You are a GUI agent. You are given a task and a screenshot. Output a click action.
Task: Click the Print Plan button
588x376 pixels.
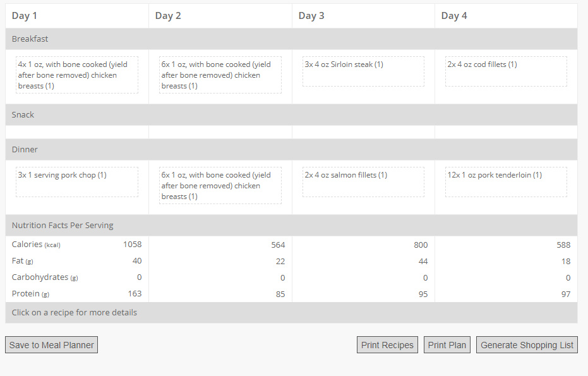(x=447, y=345)
